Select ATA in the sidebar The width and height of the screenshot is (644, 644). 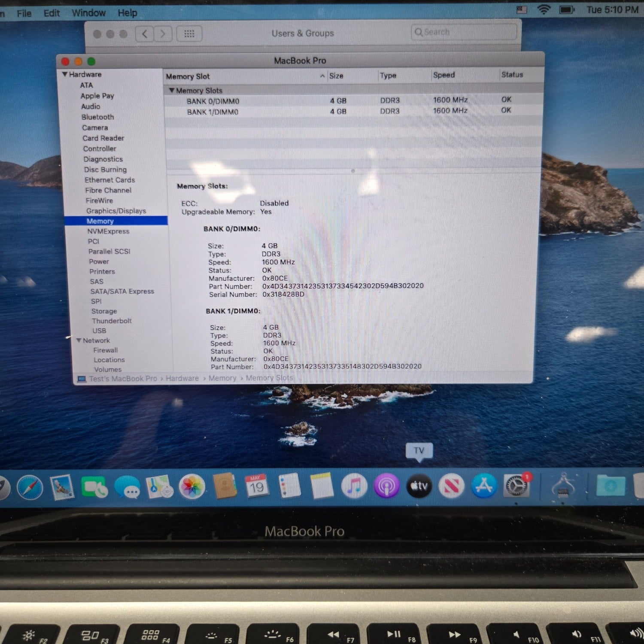[86, 85]
